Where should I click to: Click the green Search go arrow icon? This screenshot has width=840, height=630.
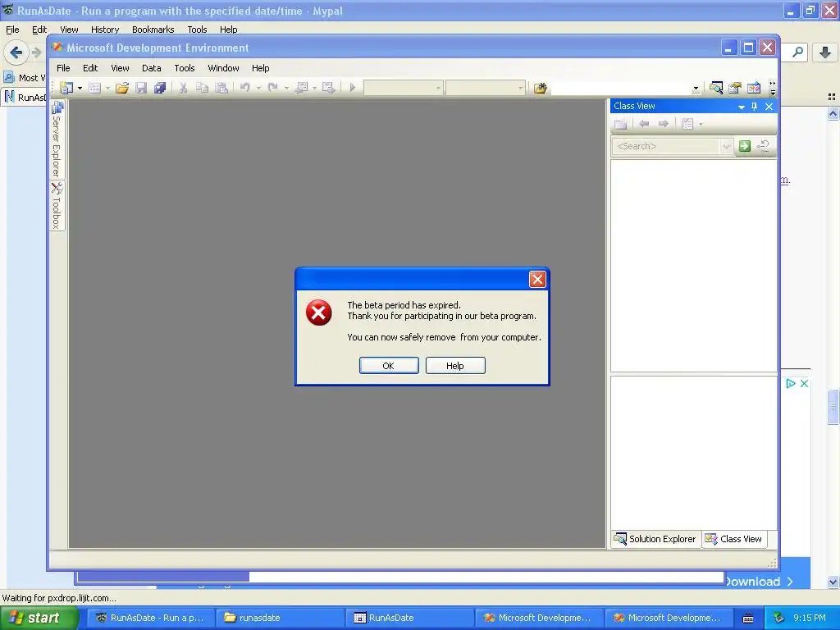[744, 146]
